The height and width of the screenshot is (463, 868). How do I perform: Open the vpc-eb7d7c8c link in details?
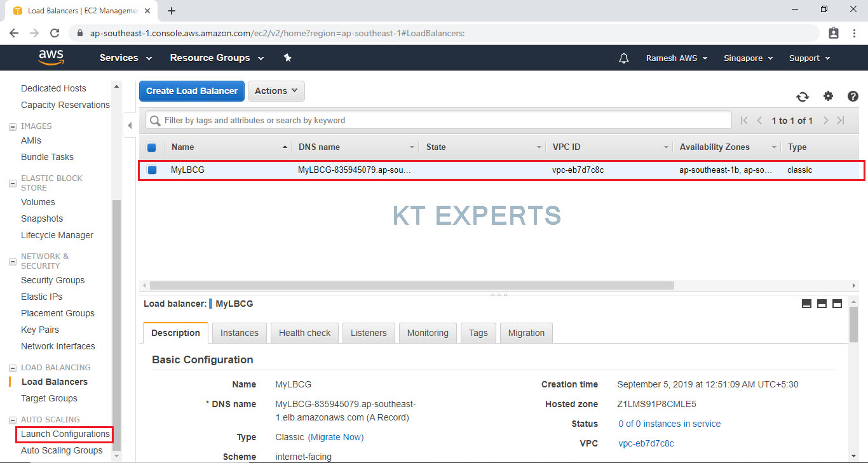click(x=646, y=443)
